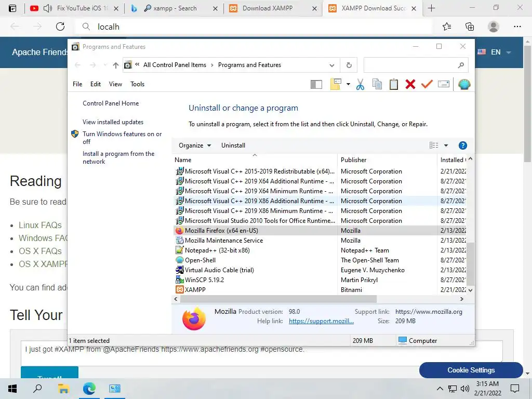This screenshot has width=532, height=399.
Task: Click the Control Panel taskbar icon
Action: (x=115, y=389)
